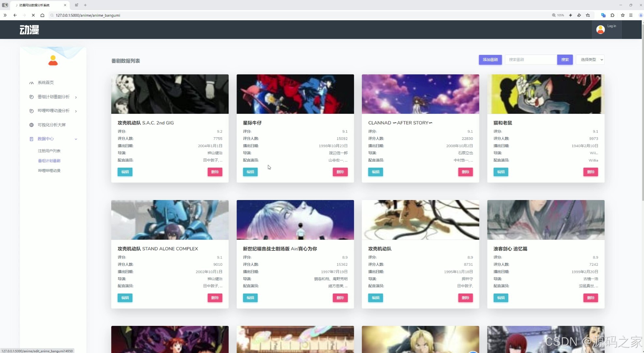Click the 搜索番剧 search field
The width and height of the screenshot is (644, 353).
pyautogui.click(x=531, y=59)
